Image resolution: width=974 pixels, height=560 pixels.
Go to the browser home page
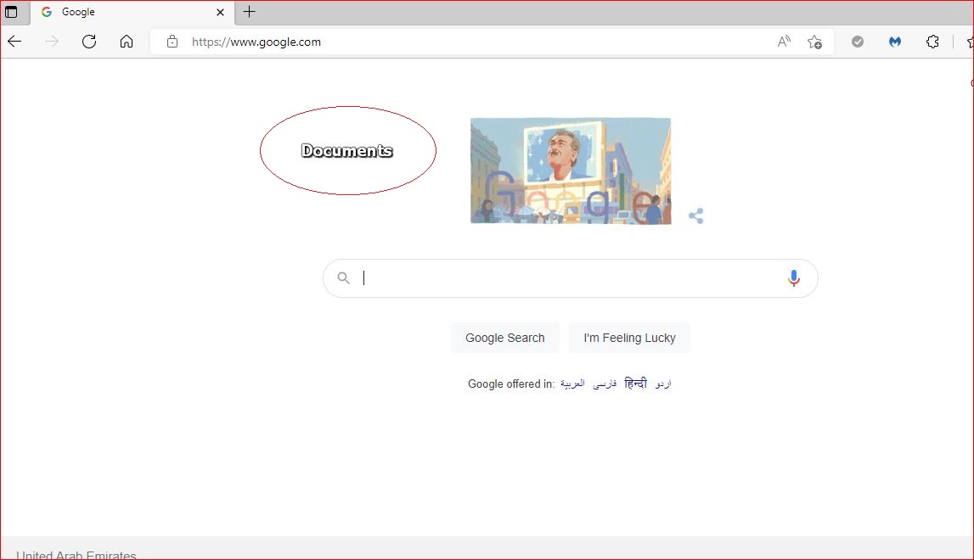pos(126,42)
